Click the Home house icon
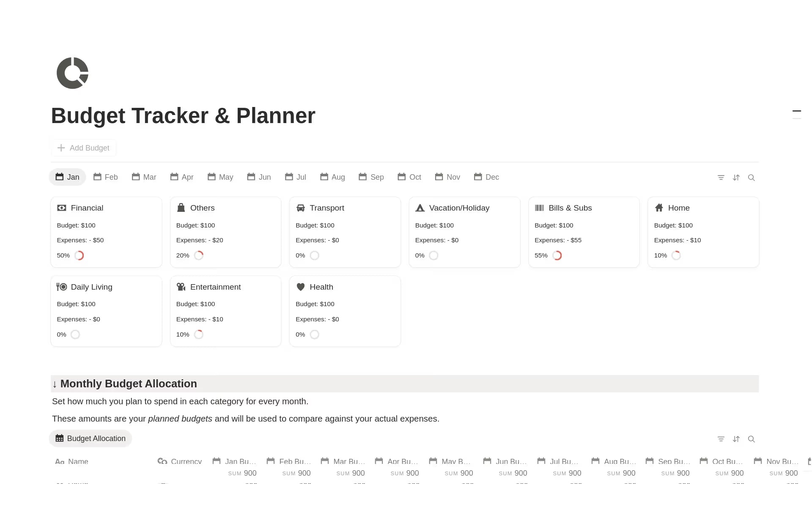This screenshot has width=812, height=507. coord(659,208)
